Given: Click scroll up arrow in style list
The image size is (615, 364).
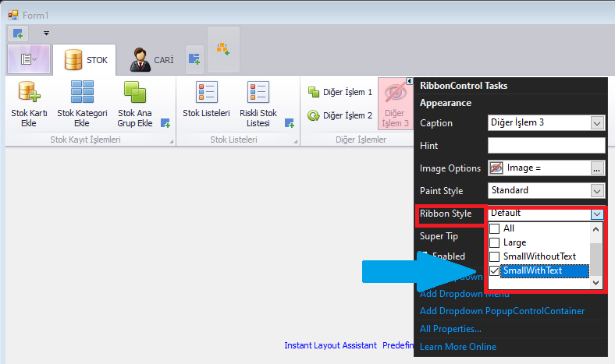Looking at the screenshot, I should (595, 229).
